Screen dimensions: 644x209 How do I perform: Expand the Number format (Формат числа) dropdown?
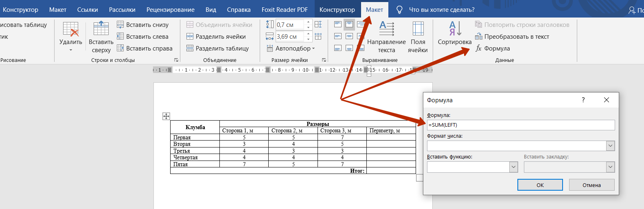[x=610, y=146]
